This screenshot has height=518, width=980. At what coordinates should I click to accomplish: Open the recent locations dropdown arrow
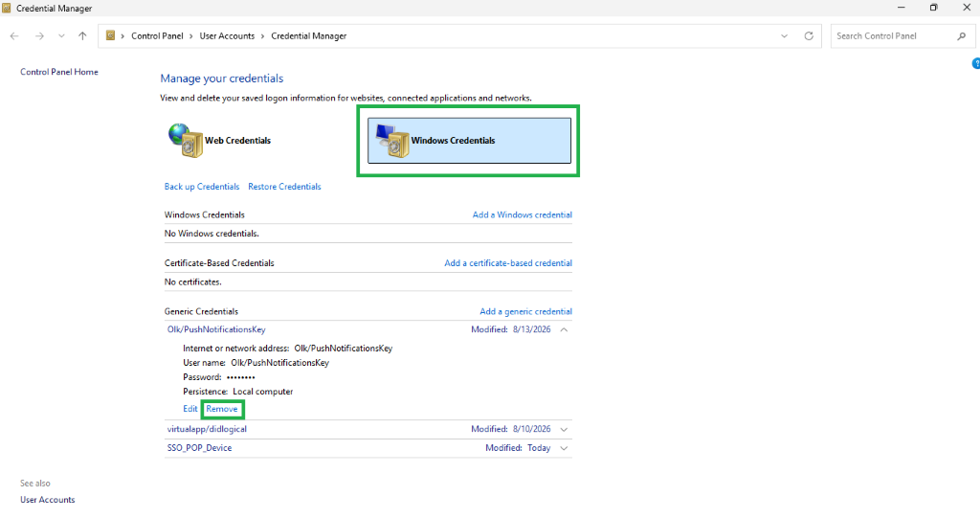(61, 36)
